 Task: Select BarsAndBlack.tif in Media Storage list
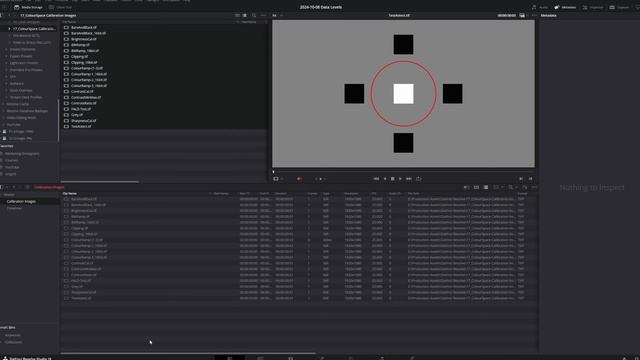(x=84, y=27)
